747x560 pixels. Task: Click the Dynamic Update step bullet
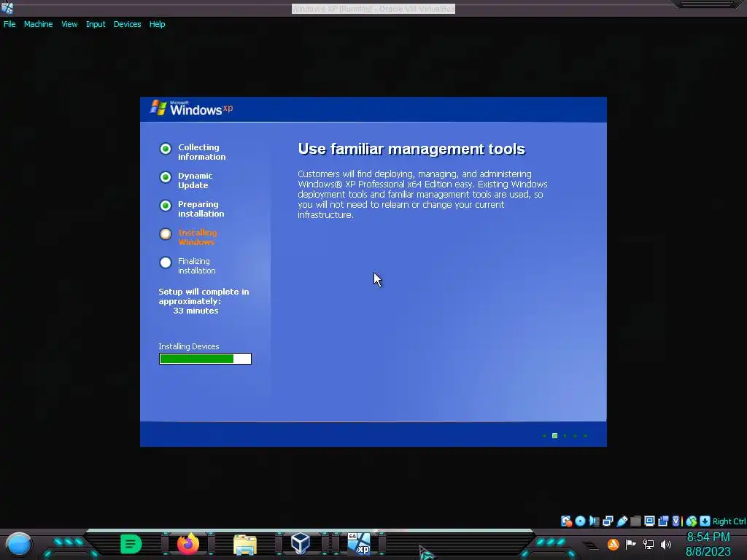pyautogui.click(x=166, y=177)
